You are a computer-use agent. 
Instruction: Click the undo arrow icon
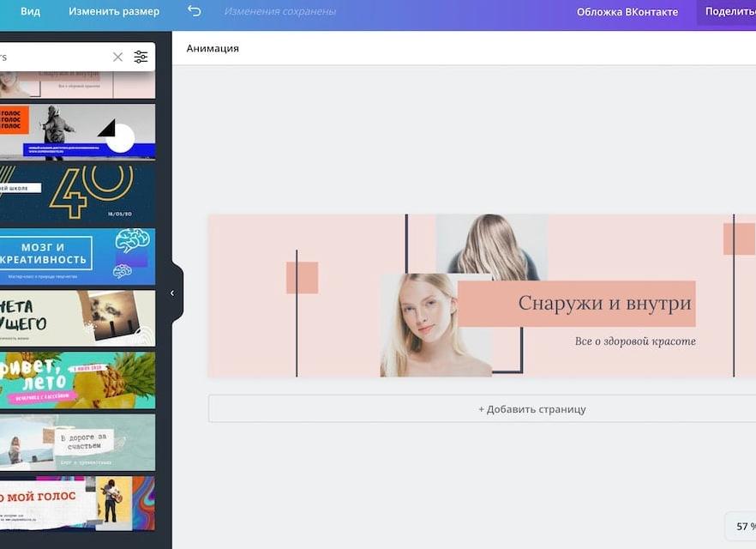coord(194,11)
